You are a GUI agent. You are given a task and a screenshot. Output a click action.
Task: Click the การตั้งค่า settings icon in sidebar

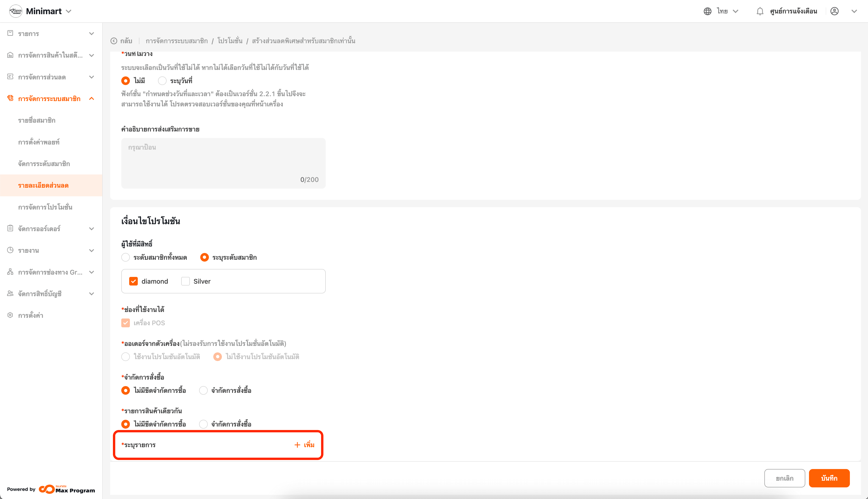click(10, 315)
